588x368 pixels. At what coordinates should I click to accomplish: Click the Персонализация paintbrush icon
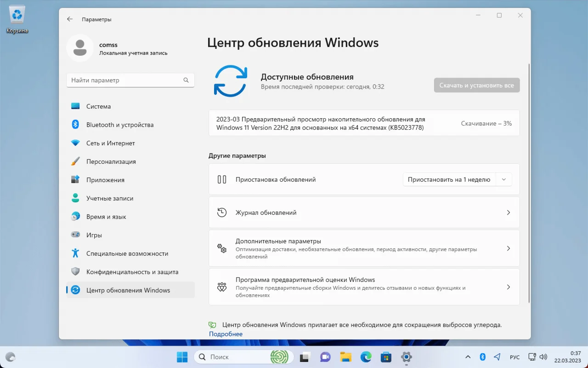tap(75, 161)
